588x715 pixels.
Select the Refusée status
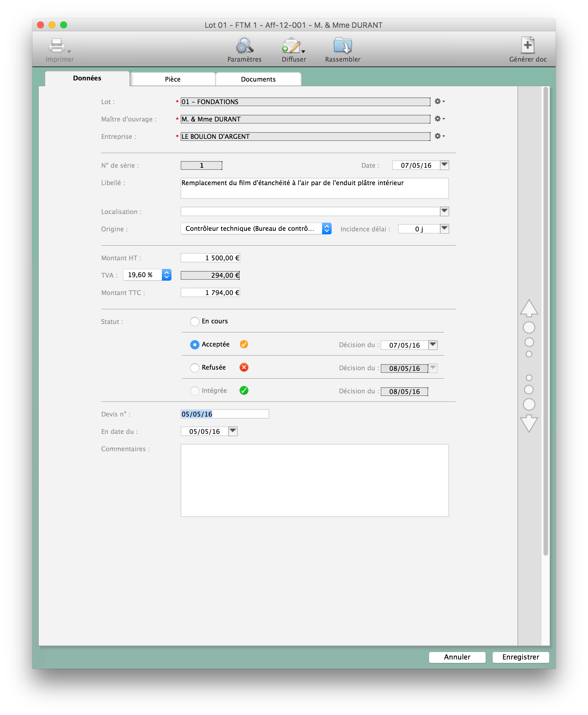[x=195, y=368]
